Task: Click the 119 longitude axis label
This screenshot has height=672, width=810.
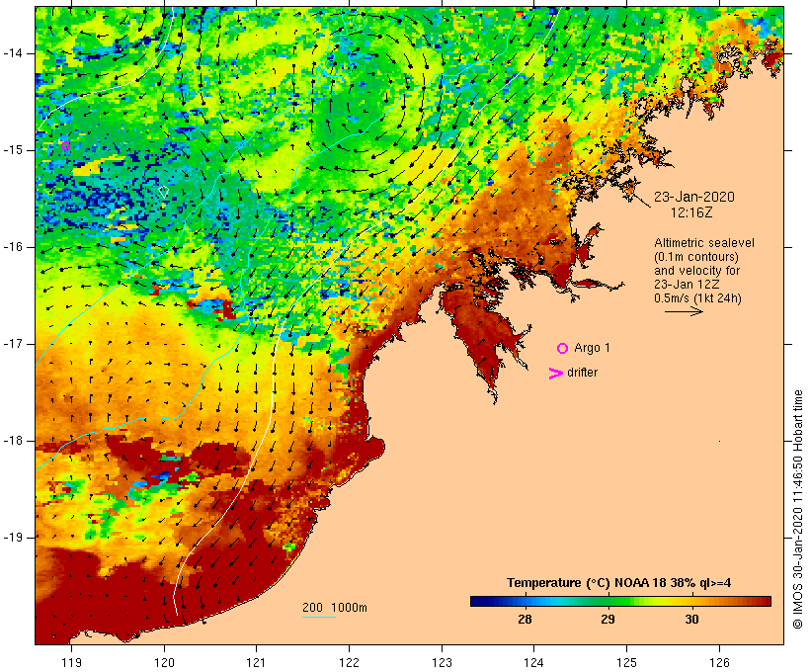Action: tap(71, 663)
